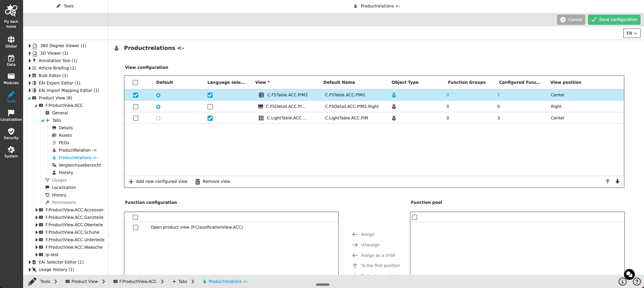The image size is (644, 288).
Task: Open the Security sidebar section
Action: click(x=11, y=134)
